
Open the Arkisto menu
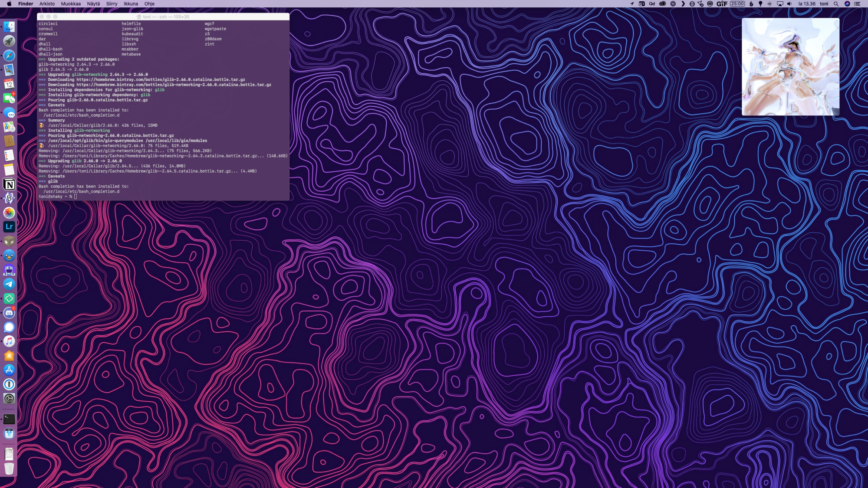47,4
